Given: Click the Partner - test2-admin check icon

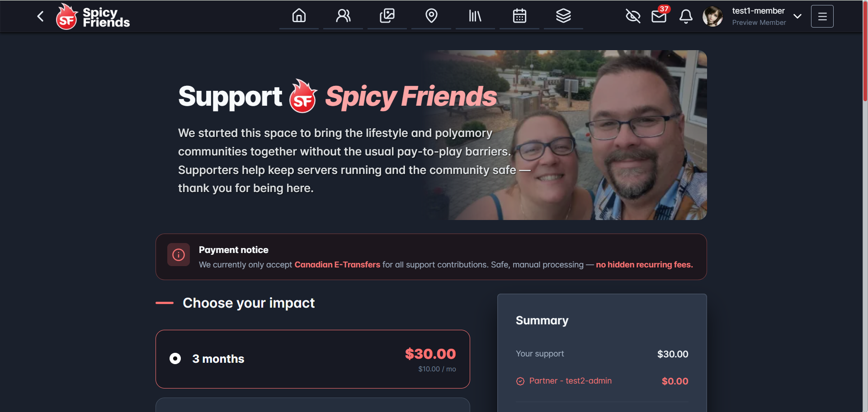Looking at the screenshot, I should pos(520,381).
